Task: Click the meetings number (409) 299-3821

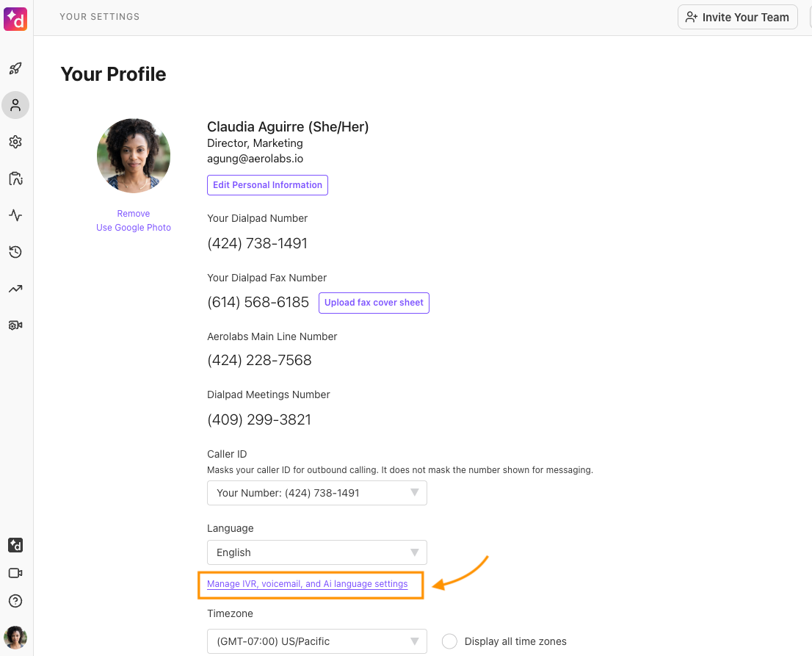Action: (x=259, y=419)
